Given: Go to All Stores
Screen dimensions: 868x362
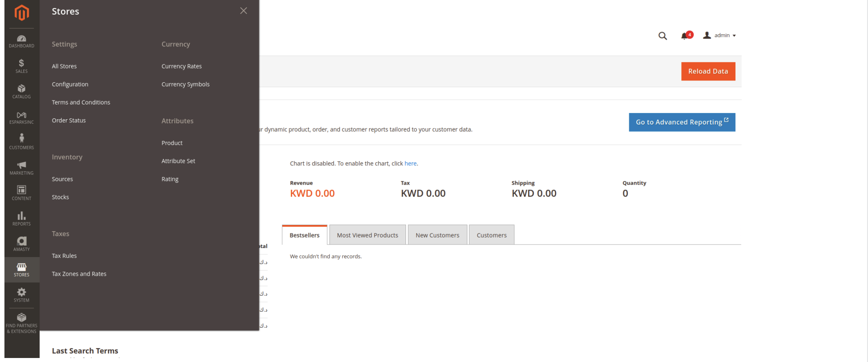Looking at the screenshot, I should click(64, 66).
